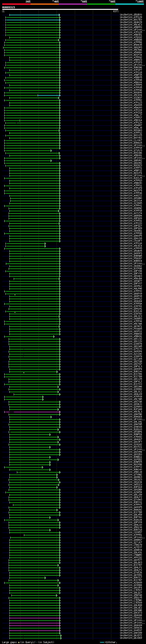This screenshot has width=146, height=644.
Task: Open the UniRef100_Q64K29 hit
Action: point(131,22)
